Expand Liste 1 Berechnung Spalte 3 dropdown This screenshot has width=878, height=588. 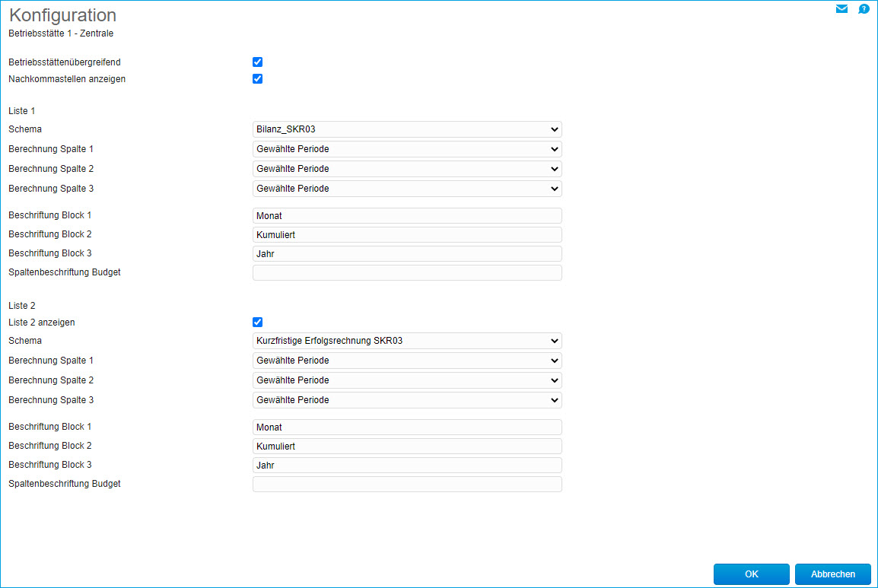[x=407, y=189]
